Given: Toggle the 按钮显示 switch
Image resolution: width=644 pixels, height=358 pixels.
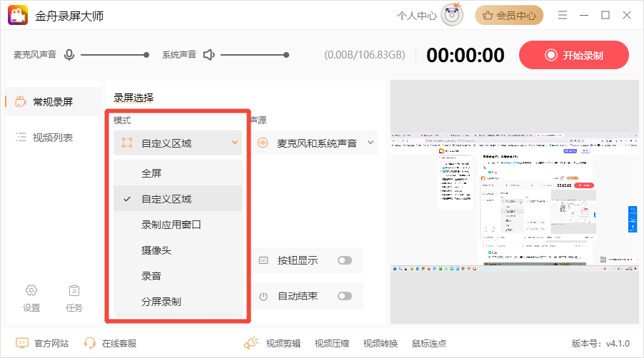Looking at the screenshot, I should pos(345,260).
